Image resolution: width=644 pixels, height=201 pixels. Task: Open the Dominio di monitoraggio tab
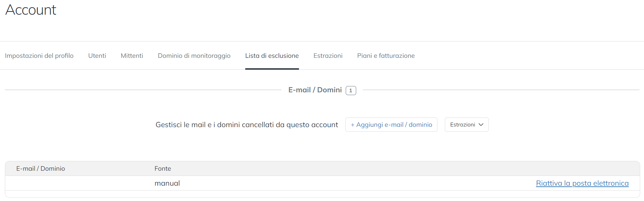tap(194, 56)
